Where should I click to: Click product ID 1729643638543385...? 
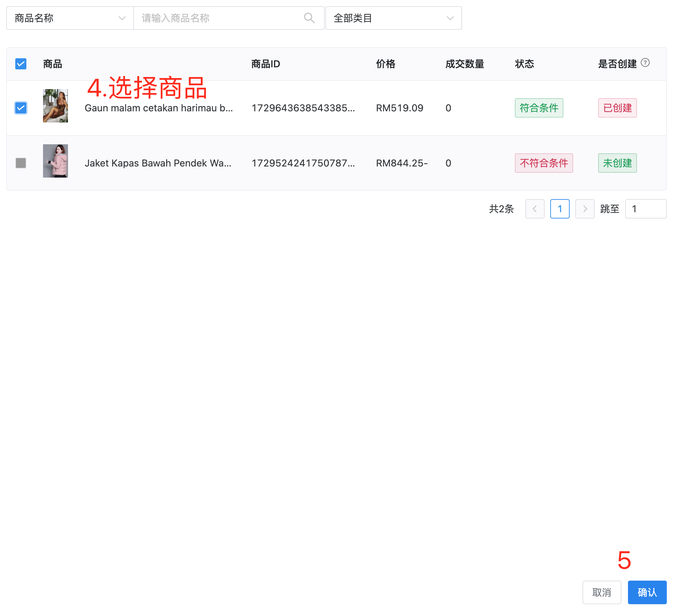tap(303, 108)
